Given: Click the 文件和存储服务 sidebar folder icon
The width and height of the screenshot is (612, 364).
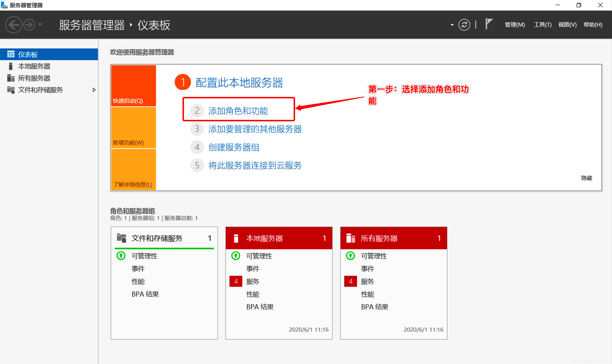Looking at the screenshot, I should click(x=11, y=90).
